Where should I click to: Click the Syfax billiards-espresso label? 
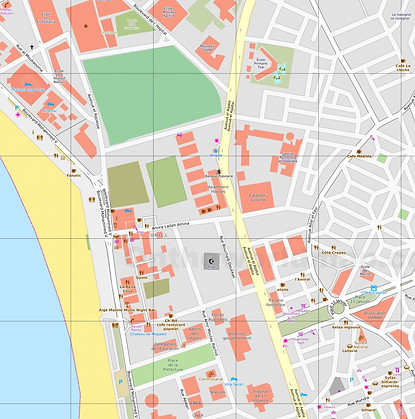tap(390, 382)
